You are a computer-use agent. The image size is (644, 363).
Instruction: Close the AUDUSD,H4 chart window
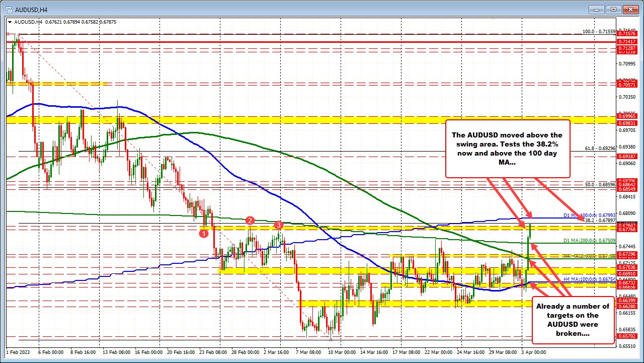[x=629, y=9]
